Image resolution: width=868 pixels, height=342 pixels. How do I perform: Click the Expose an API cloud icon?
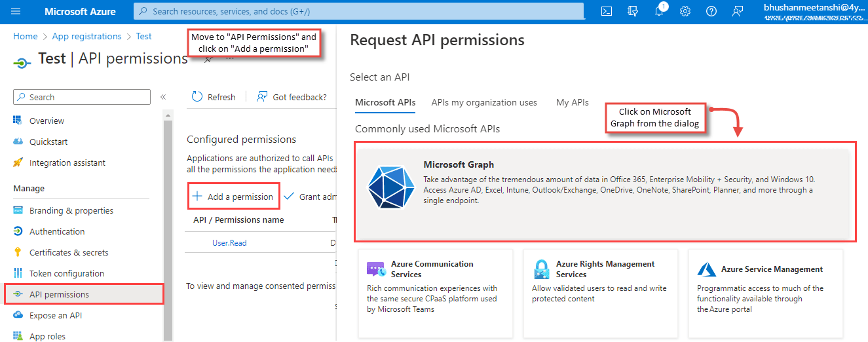[18, 315]
